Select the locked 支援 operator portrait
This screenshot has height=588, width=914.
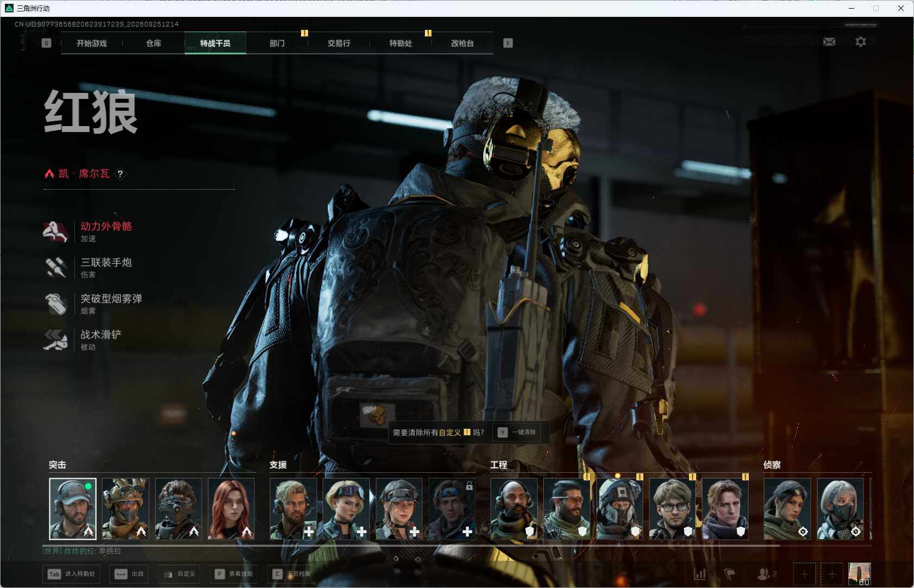pos(451,509)
